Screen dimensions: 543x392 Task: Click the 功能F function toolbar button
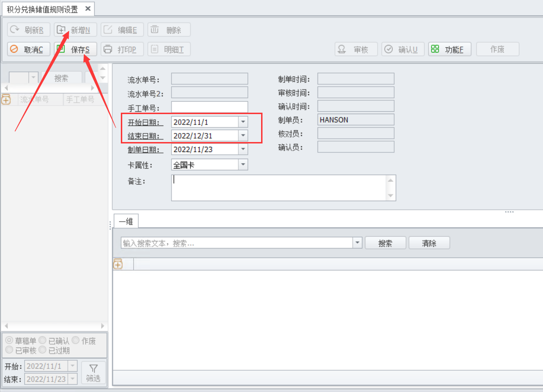point(450,49)
